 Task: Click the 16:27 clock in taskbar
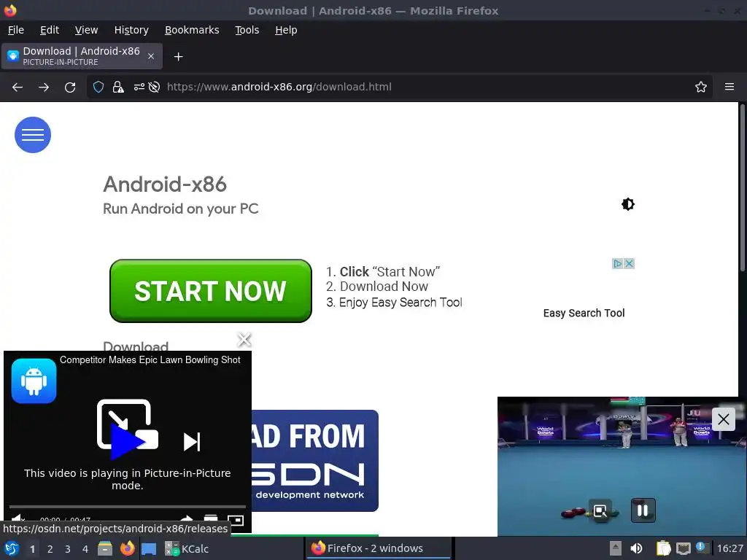click(x=729, y=548)
